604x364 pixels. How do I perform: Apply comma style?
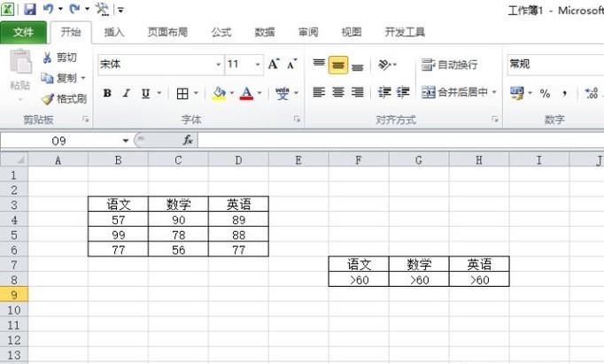(565, 93)
